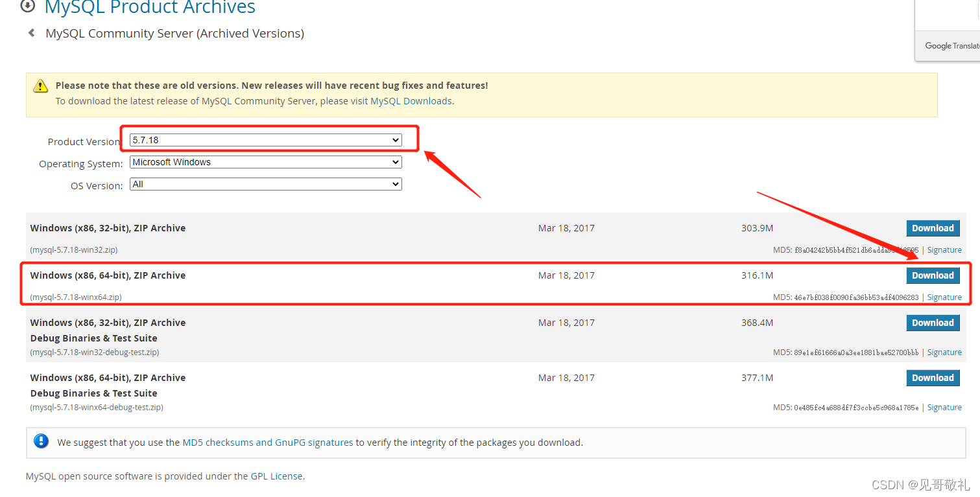Open Signature link for mysql-5.7.18-winx64.zip
This screenshot has width=980, height=497.
pyautogui.click(x=944, y=297)
